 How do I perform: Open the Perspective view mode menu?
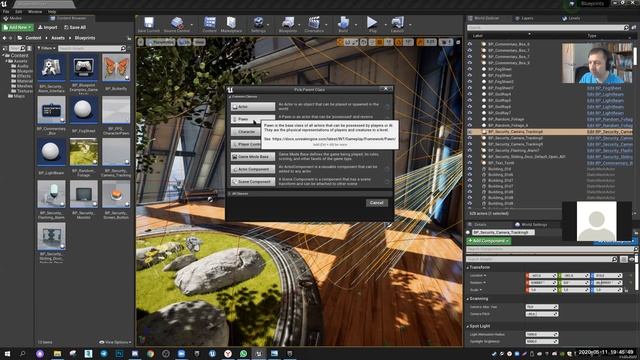point(160,42)
